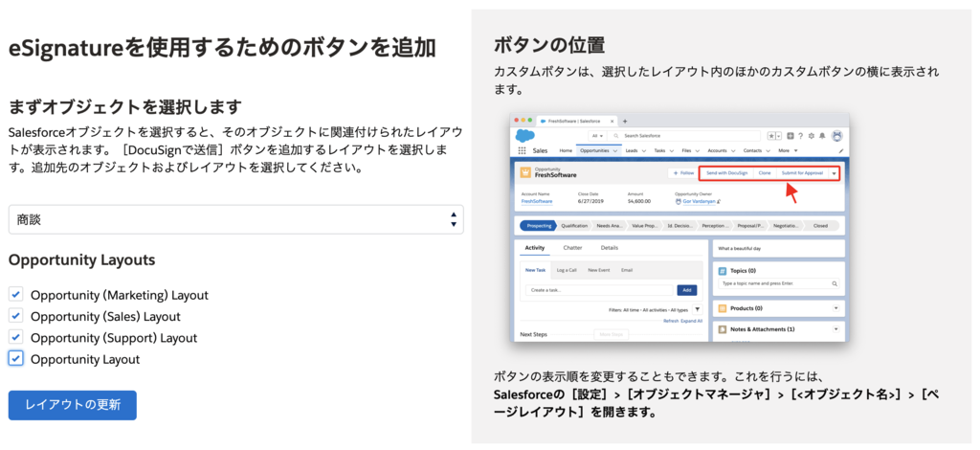Click the Expand All link
980x450 pixels.
point(691,321)
